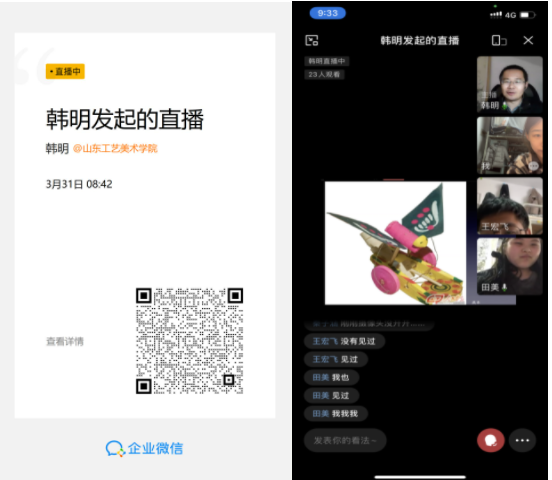The width and height of the screenshot is (552, 480).
Task: Tap the picture-in-picture minimize icon
Action: 312,40
